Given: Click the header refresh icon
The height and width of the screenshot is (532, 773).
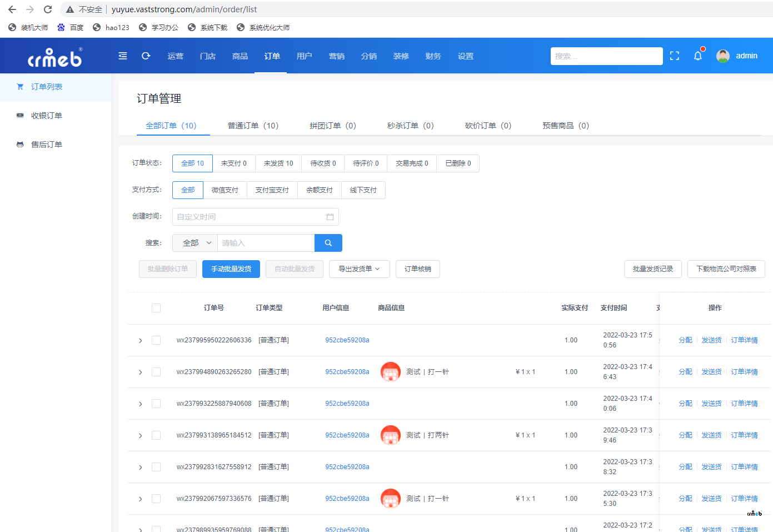Looking at the screenshot, I should (x=146, y=56).
